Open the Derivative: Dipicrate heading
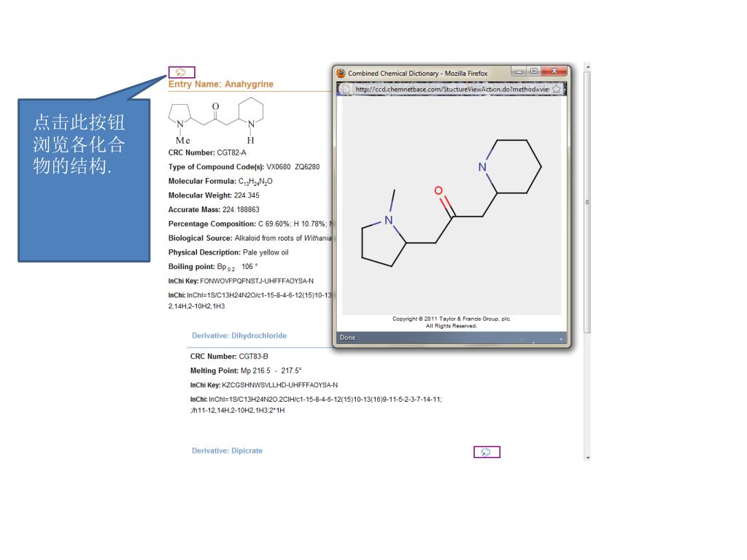Image resolution: width=747 pixels, height=560 pixels. pos(228,451)
